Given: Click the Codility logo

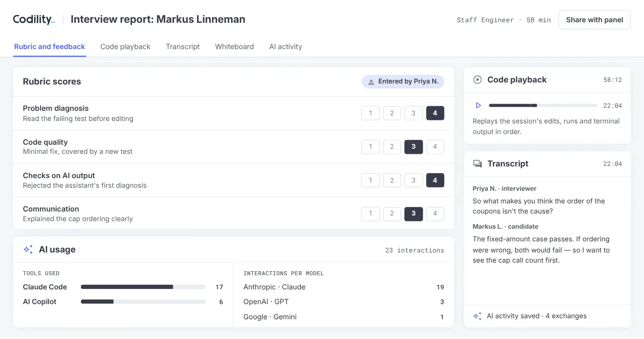Looking at the screenshot, I should tap(34, 20).
